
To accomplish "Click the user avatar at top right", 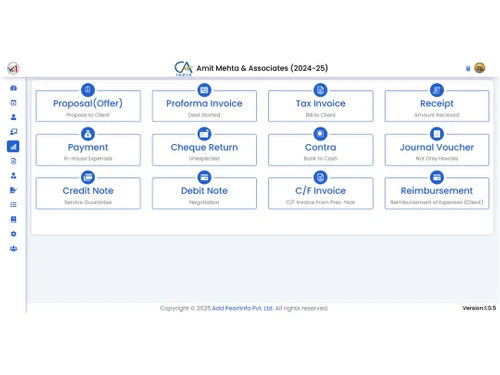I will [480, 68].
